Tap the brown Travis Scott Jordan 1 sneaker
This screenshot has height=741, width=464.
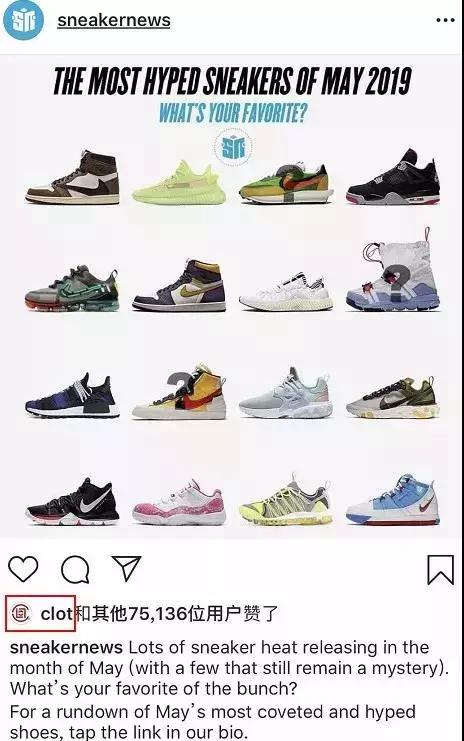[x=72, y=177]
